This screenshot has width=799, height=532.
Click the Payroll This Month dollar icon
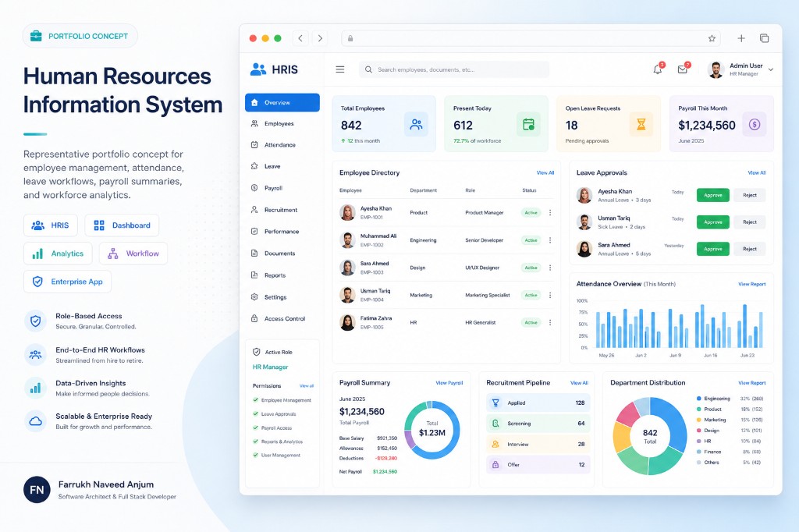click(x=755, y=124)
